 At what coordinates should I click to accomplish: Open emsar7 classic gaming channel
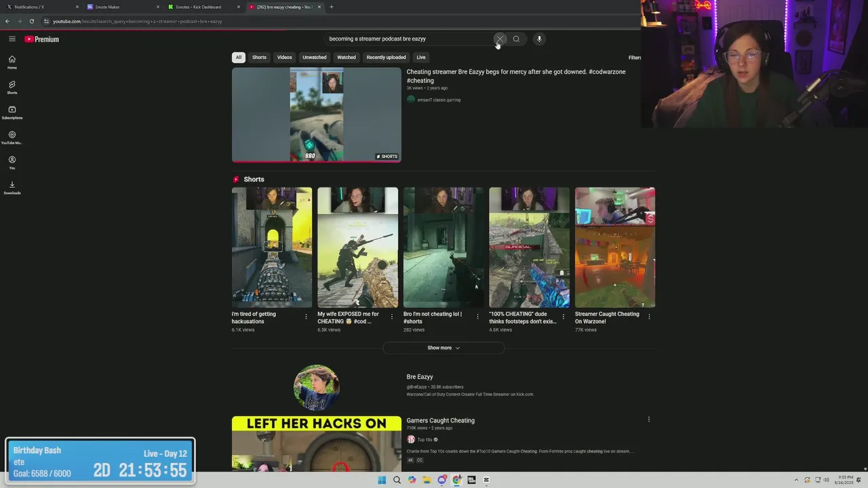pos(439,100)
